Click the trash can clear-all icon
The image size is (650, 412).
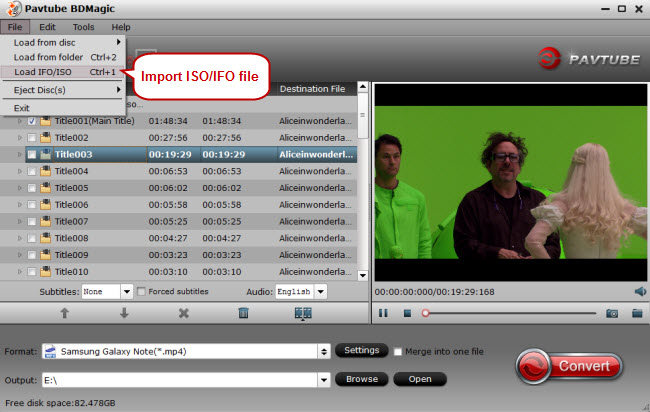point(243,313)
